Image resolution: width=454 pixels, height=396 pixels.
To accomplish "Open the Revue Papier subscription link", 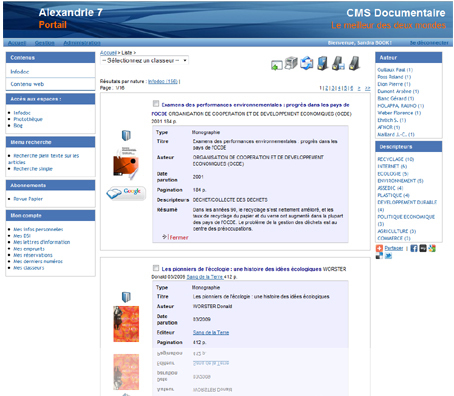I will point(28,199).
